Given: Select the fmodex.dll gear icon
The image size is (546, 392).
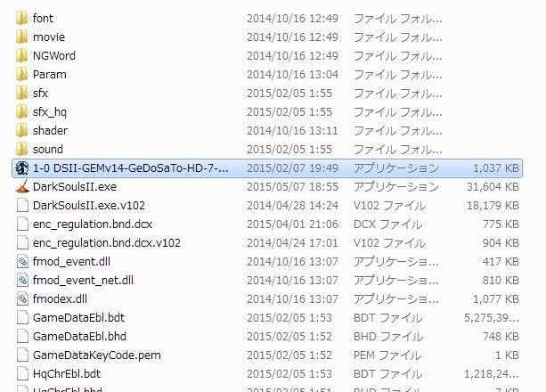Looking at the screenshot, I should point(22,299).
